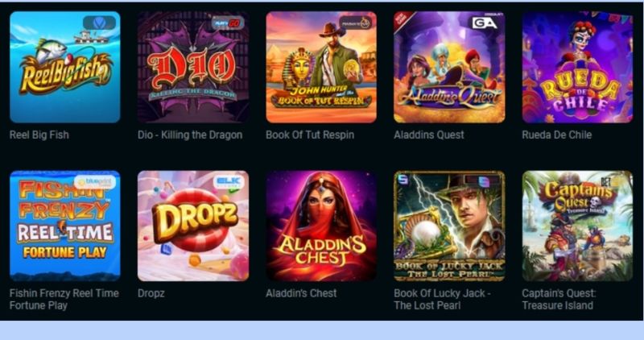Image resolution: width=644 pixels, height=340 pixels.
Task: Select the Aladdin's Chest game thumbnail
Action: [321, 226]
